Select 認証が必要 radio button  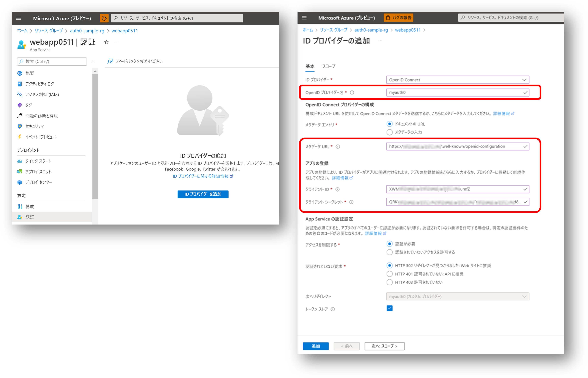coord(389,244)
